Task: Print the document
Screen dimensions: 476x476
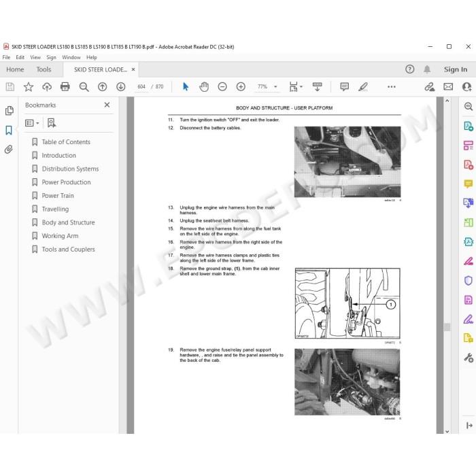Action: click(65, 87)
